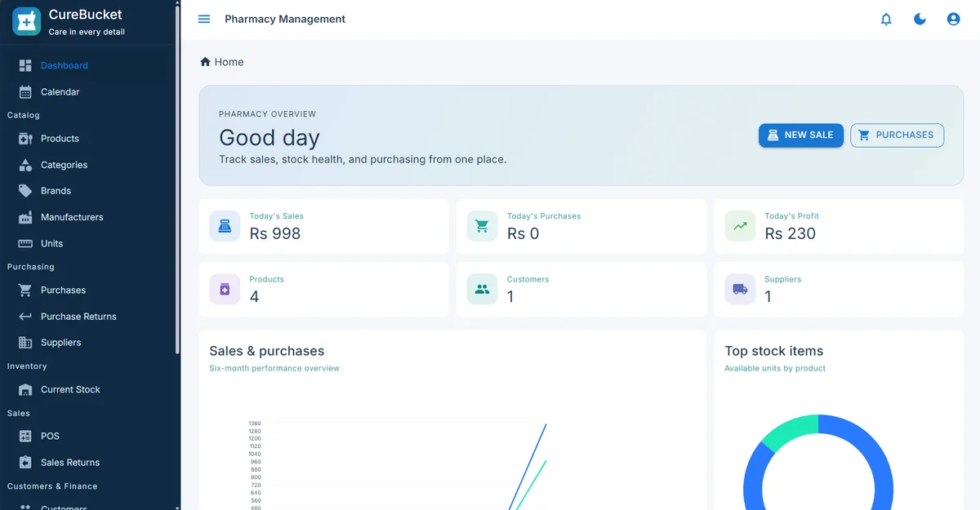Open the notifications bell icon

coord(886,19)
